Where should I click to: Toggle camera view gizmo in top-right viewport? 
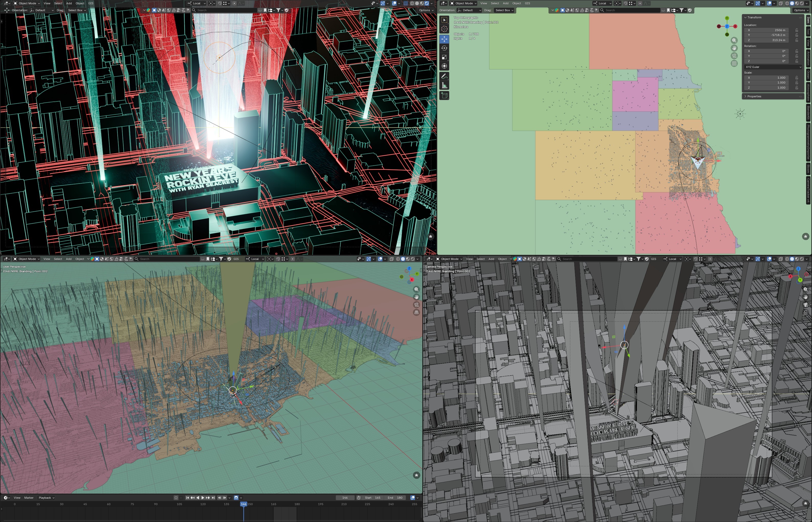pos(734,55)
